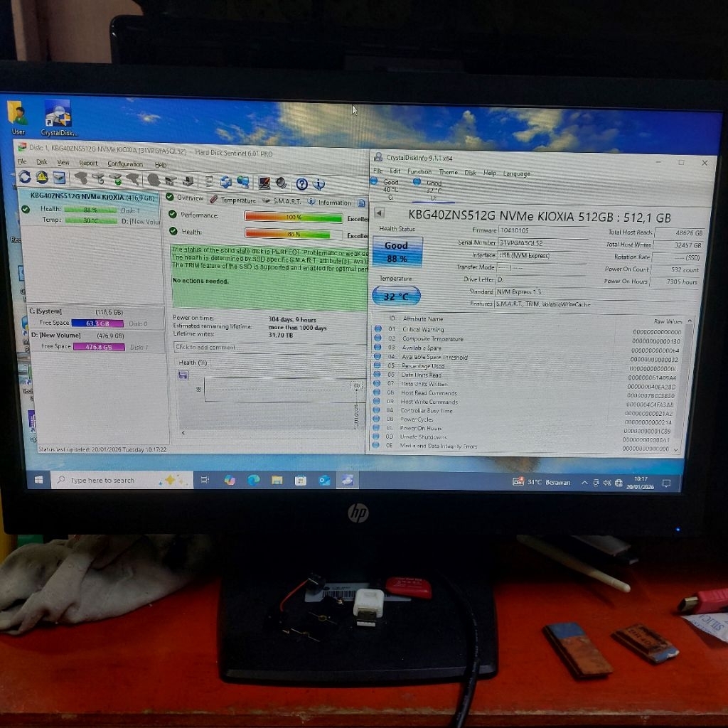This screenshot has width=728, height=728.
Task: Select the Good 40°C C: disk indicator
Action: pos(386,189)
